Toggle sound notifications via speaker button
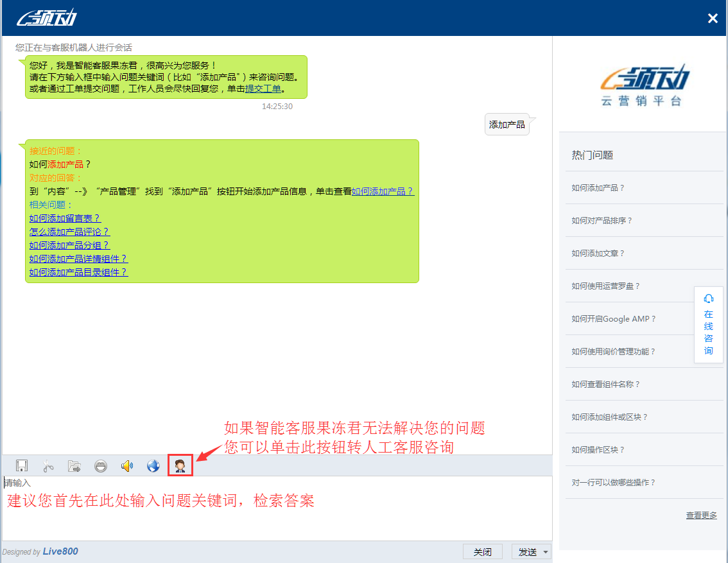Image resolution: width=728 pixels, height=563 pixels. click(x=127, y=466)
